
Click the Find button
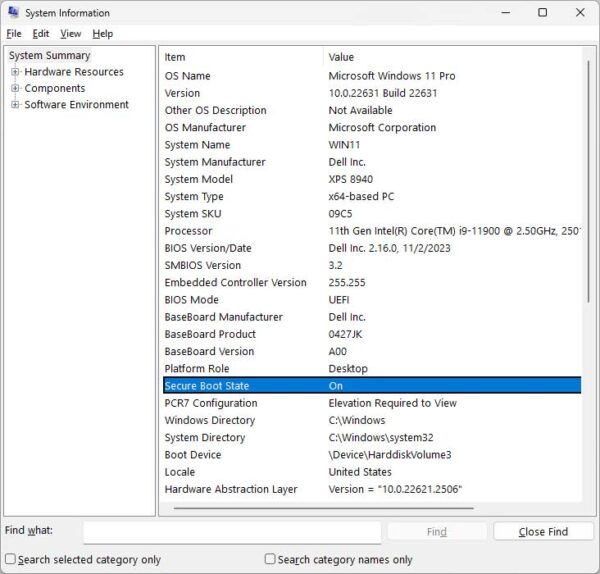tap(437, 532)
